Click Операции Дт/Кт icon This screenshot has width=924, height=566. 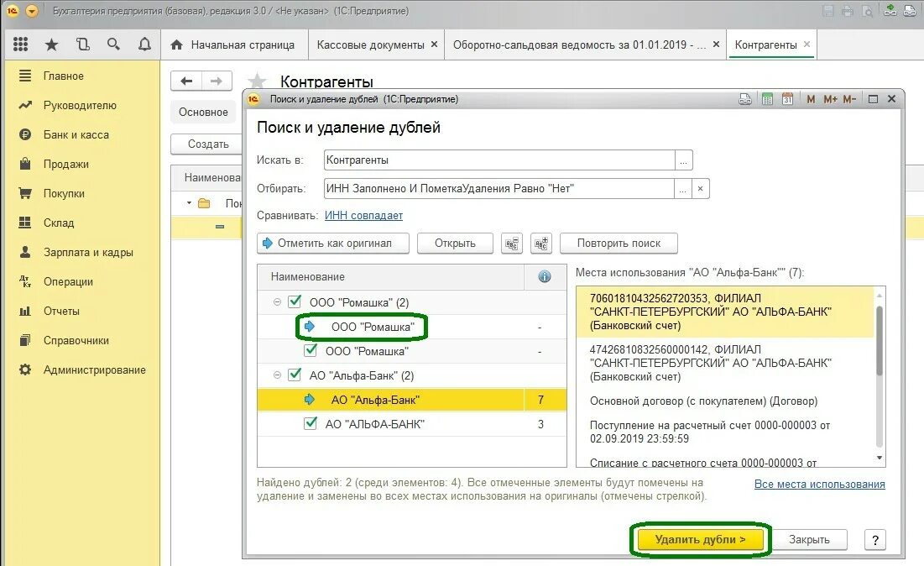[x=24, y=281]
